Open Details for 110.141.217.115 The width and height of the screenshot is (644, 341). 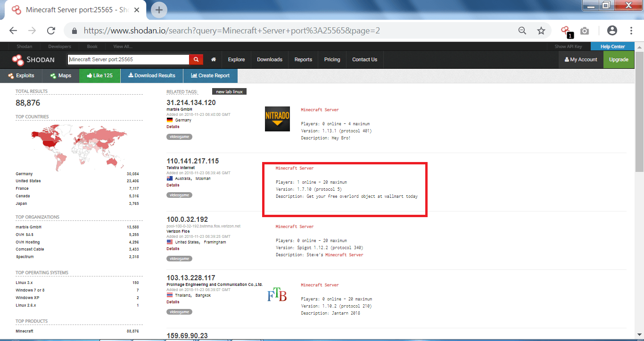(173, 185)
